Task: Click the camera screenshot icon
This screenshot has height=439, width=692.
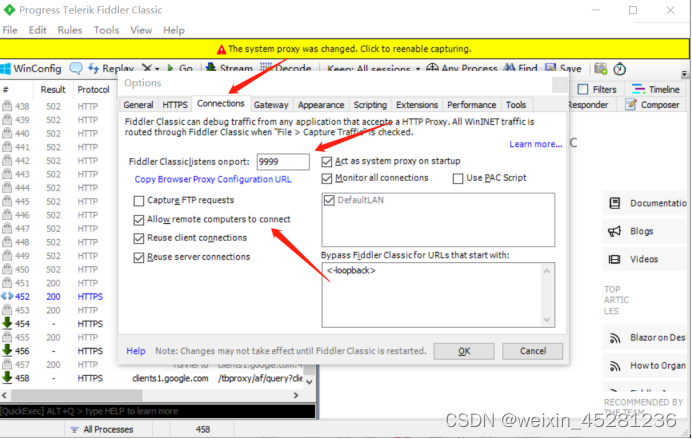Action: pyautogui.click(x=601, y=68)
